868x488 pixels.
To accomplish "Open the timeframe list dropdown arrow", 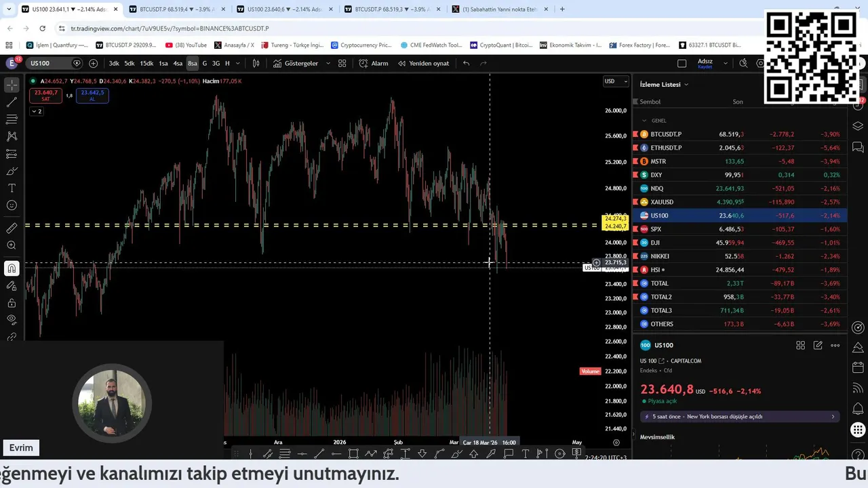I will (x=238, y=63).
